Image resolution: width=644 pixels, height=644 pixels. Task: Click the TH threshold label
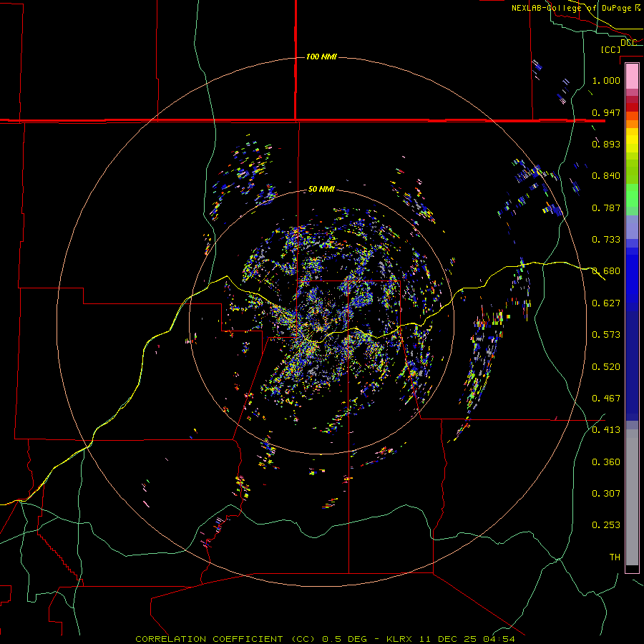[x=615, y=557]
